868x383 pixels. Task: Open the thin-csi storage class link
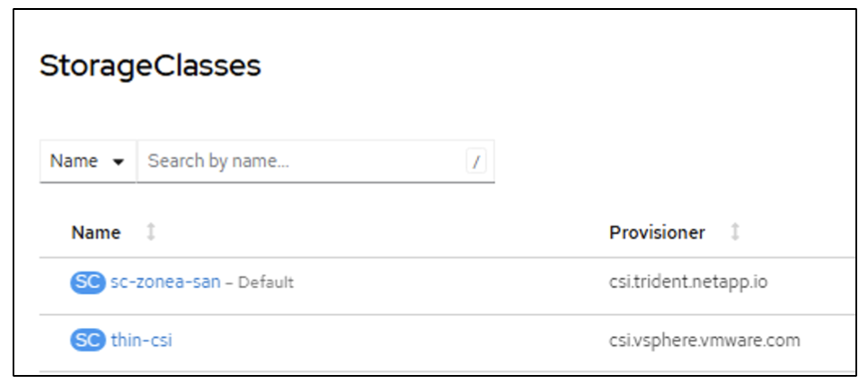[142, 341]
